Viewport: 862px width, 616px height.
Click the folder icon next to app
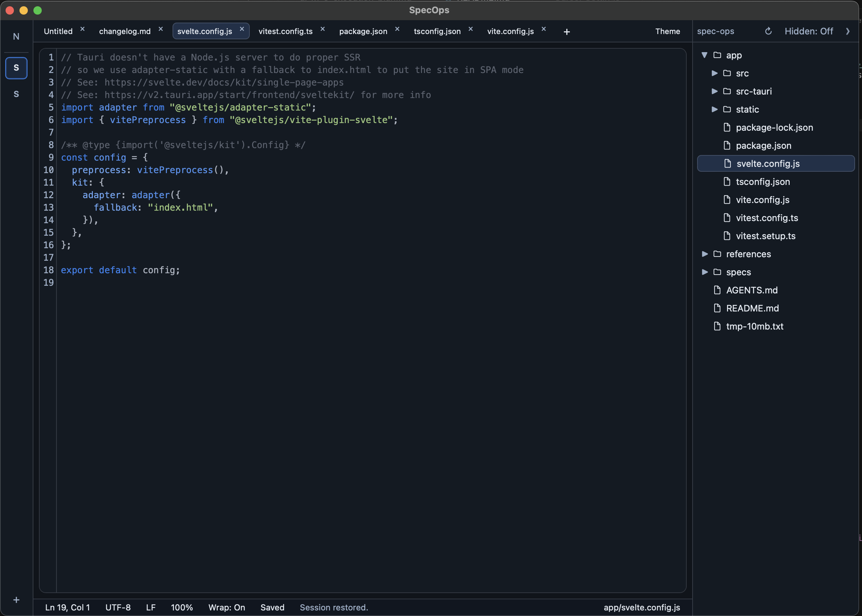(x=717, y=55)
